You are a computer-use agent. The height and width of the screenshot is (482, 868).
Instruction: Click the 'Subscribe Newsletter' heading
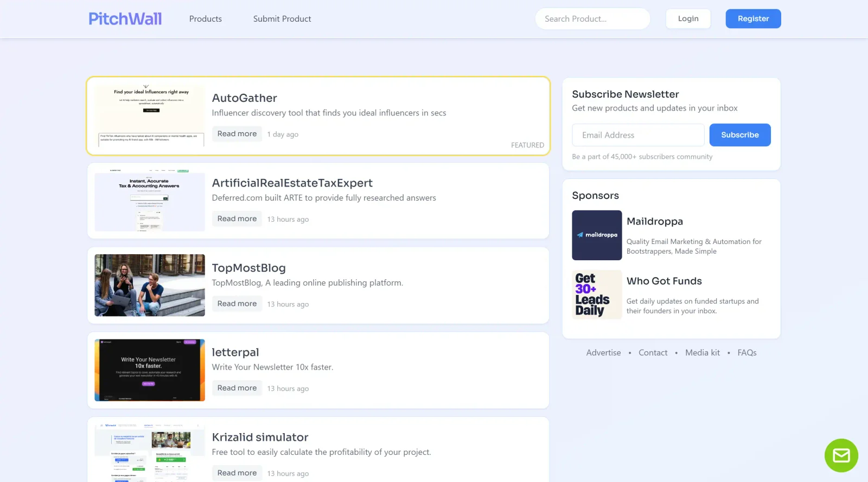626,94
